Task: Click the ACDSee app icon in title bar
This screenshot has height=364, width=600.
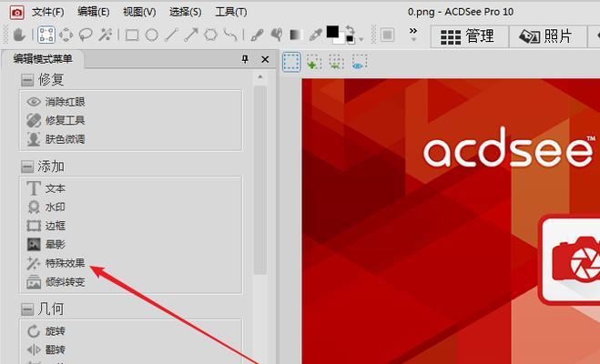Action: (16, 13)
